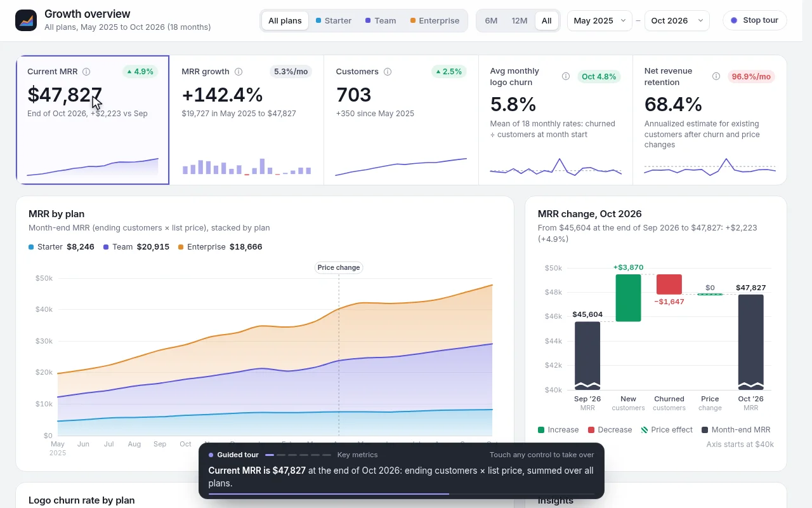
Task: Click the red Decrease legend swatch
Action: pos(591,430)
